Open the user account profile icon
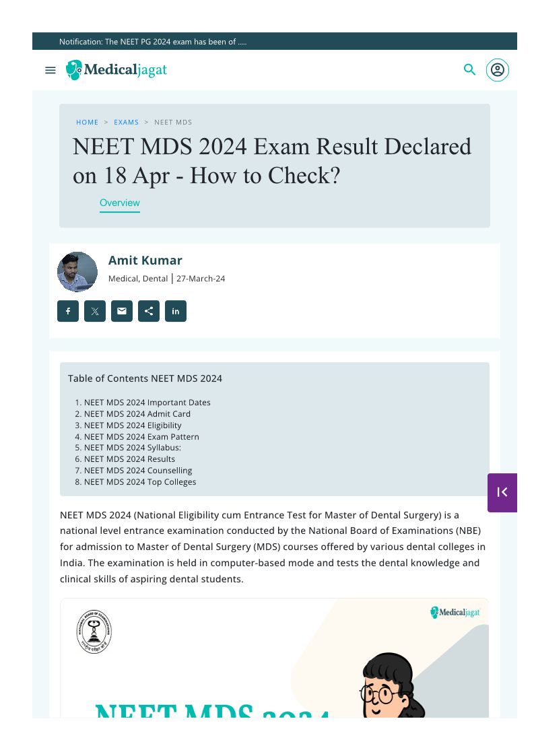Screen dimensions: 534x756 [498, 70]
